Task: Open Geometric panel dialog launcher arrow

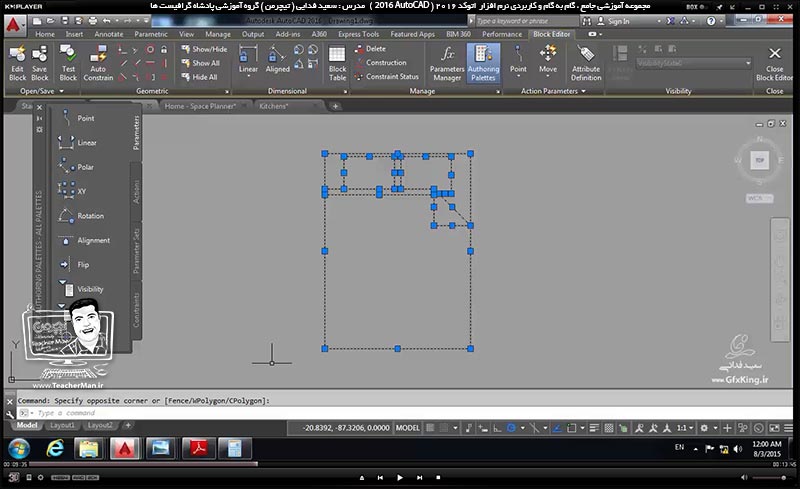Action: (x=227, y=92)
